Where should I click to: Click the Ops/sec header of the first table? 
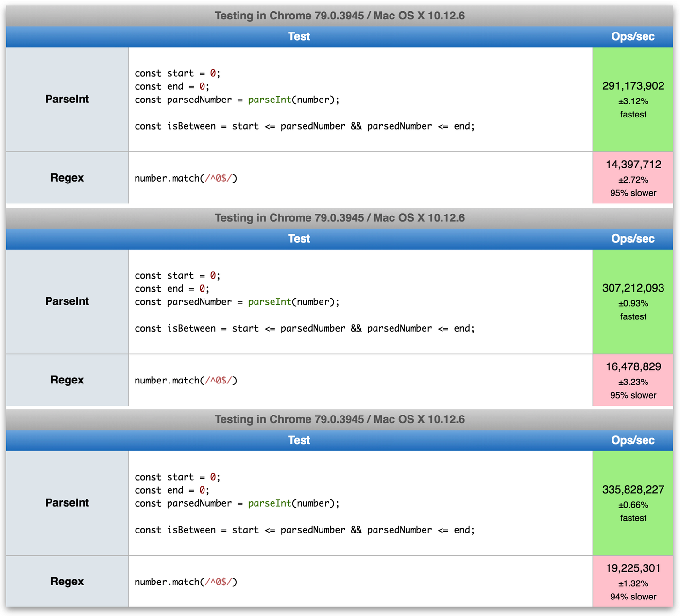(x=632, y=36)
